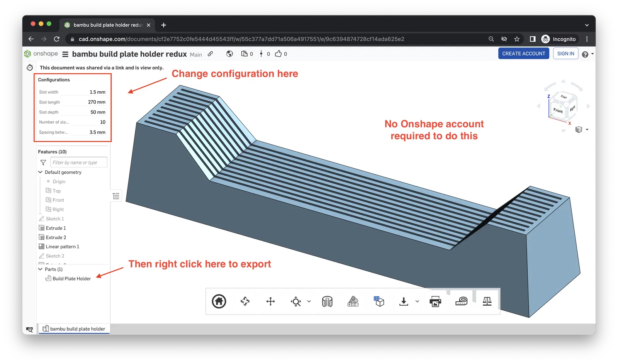Image resolution: width=618 pixels, height=364 pixels.
Task: Toggle the feature list panel icon
Action: pyautogui.click(x=116, y=196)
